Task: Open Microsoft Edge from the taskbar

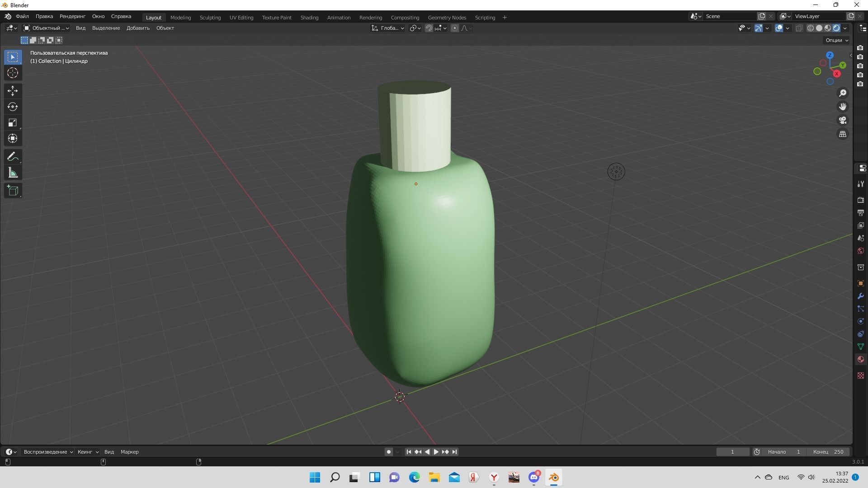Action: [415, 477]
